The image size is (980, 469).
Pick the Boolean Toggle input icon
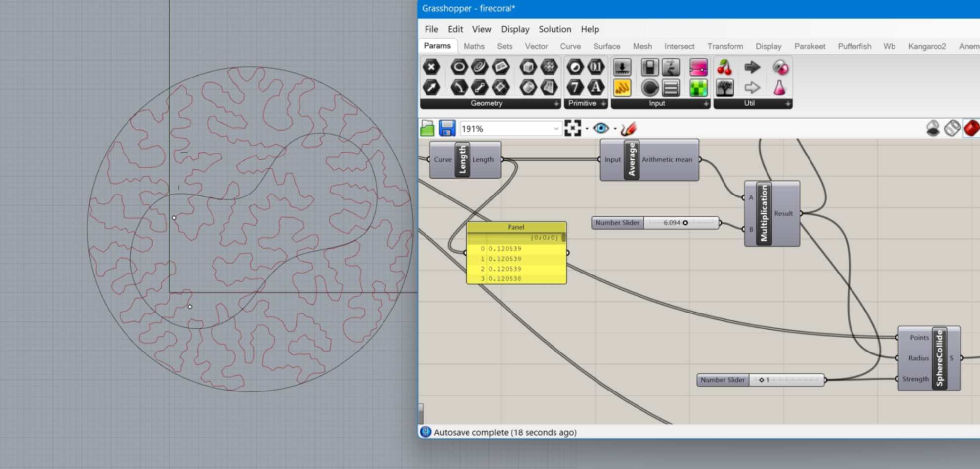click(x=650, y=67)
